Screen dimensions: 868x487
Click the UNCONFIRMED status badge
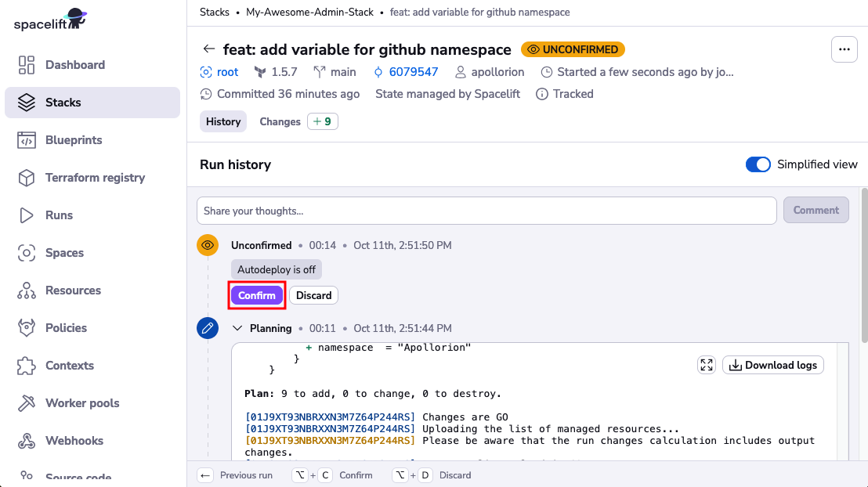573,49
